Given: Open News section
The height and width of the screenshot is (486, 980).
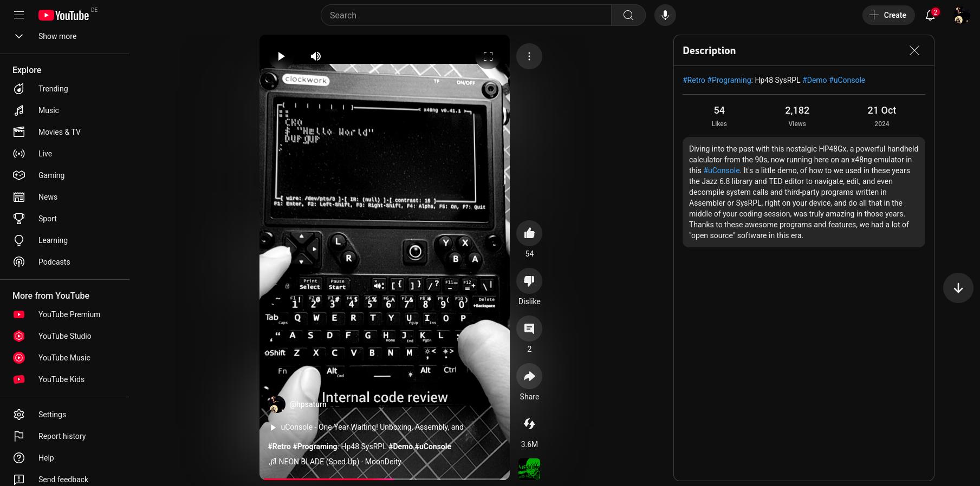Looking at the screenshot, I should (65, 197).
